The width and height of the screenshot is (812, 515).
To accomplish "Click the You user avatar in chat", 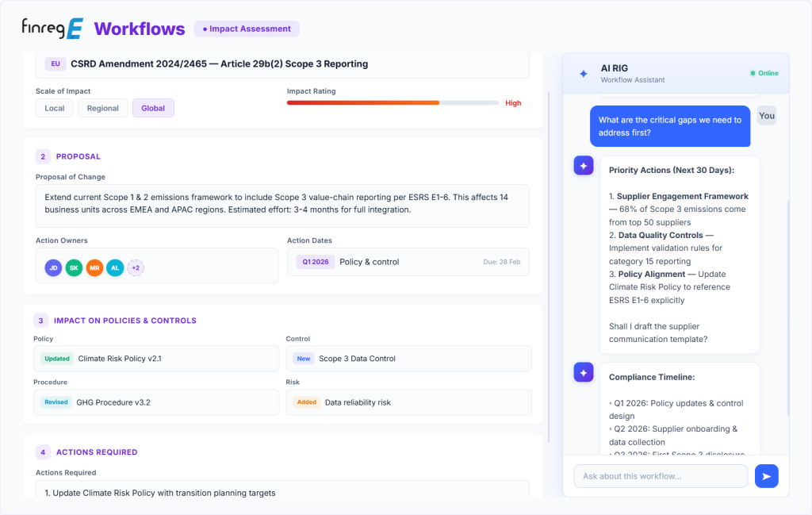I will coord(767,116).
